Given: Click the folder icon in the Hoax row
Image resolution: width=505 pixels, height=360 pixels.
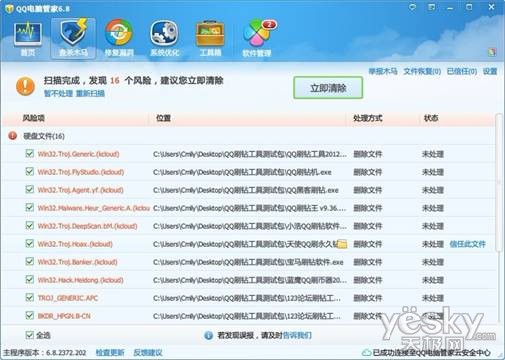Looking at the screenshot, I should point(342,244).
